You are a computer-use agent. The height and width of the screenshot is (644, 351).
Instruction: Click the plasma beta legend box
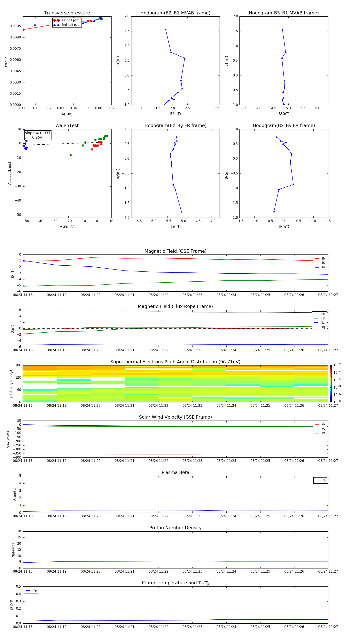[320, 480]
